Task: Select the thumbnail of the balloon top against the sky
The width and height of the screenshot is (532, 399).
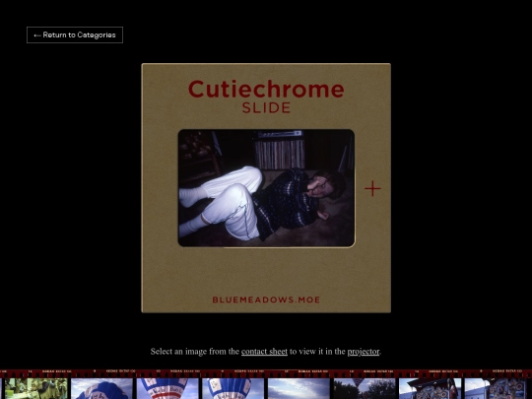Action: pos(101,389)
